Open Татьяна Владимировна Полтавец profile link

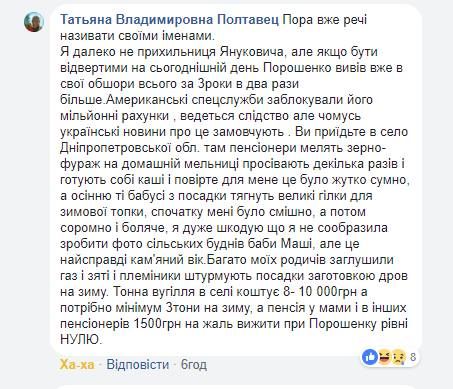click(x=170, y=20)
